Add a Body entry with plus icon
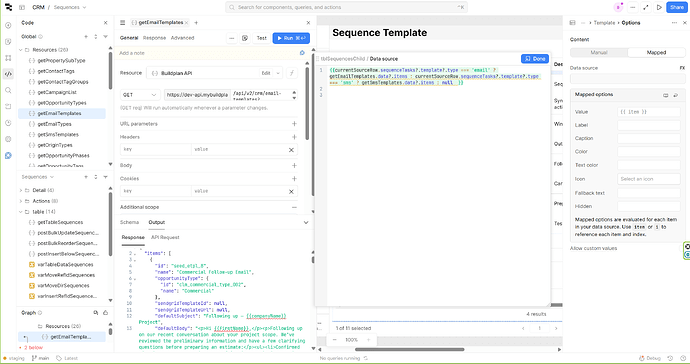Screen dimensions: 690x364 [x=294, y=165]
